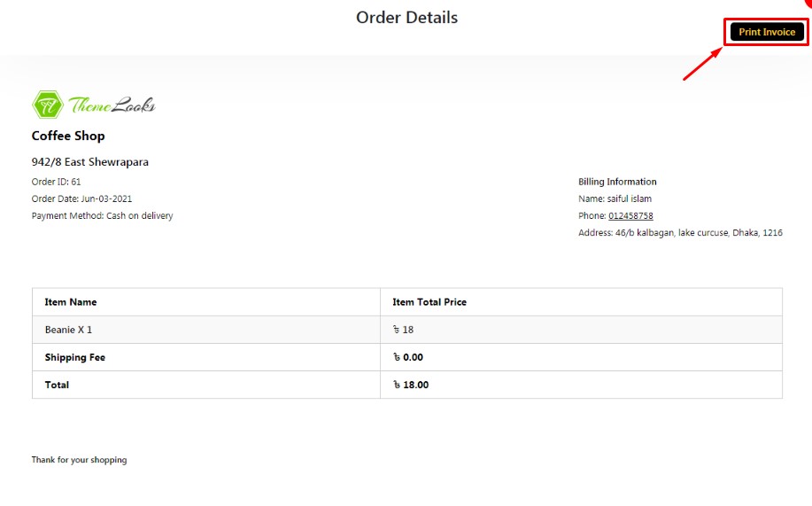Click the Shipping Fee row label
Screen dimensions: 812x506
[75, 357]
